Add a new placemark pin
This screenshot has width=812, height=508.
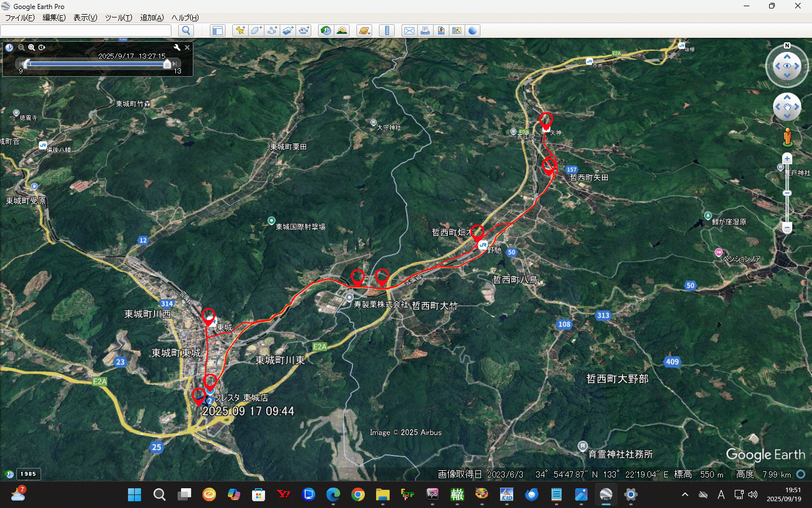coord(240,30)
